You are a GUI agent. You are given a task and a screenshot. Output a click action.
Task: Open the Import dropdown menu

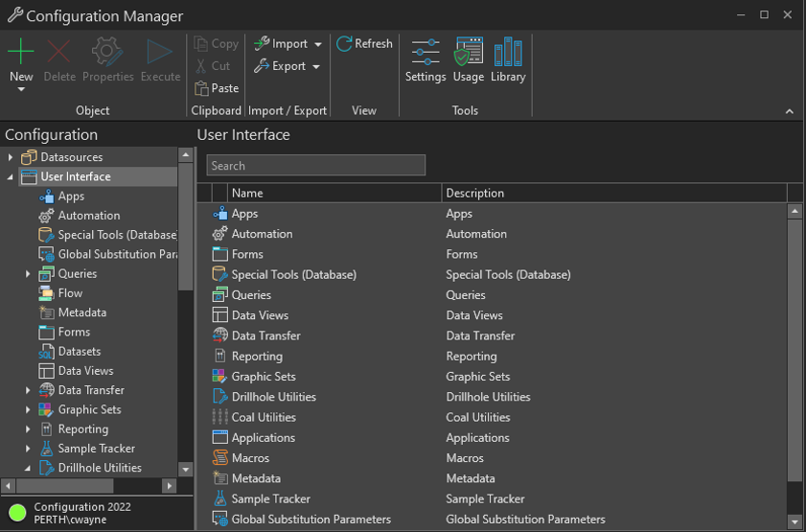[x=317, y=44]
